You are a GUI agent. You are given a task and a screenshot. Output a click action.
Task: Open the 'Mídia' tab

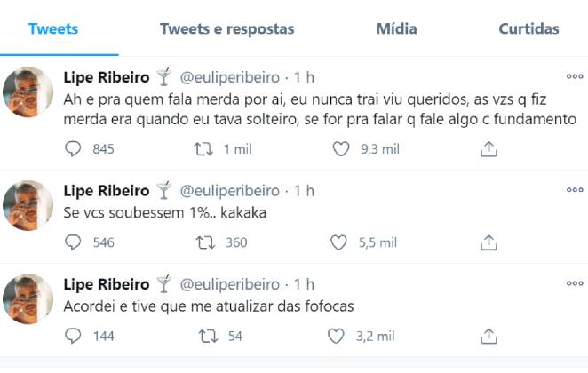(396, 29)
